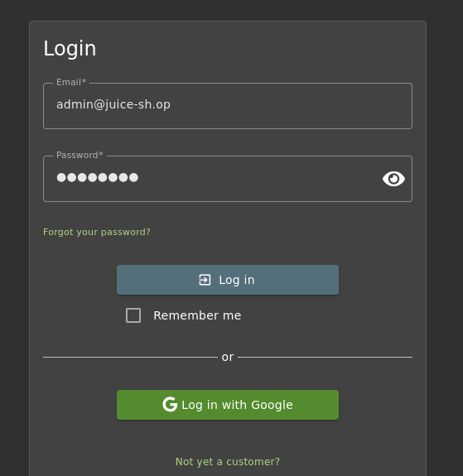Click the divider line left of "or"

click(x=130, y=358)
